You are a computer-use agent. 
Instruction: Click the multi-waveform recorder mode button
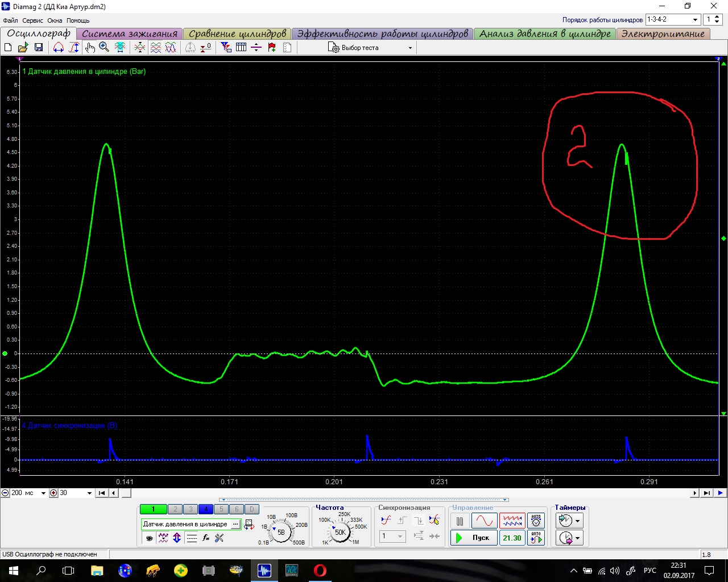pyautogui.click(x=512, y=521)
